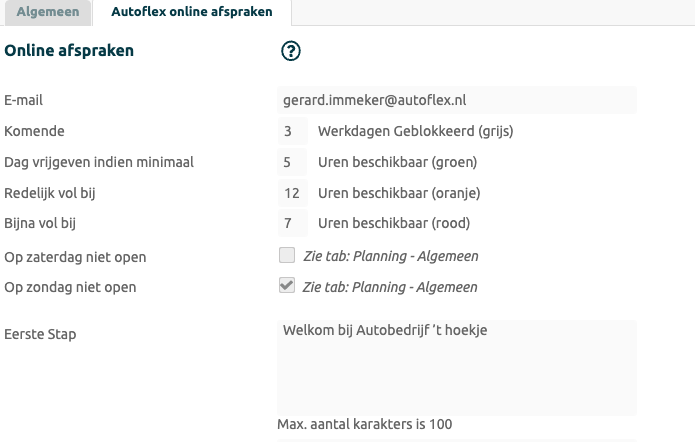This screenshot has width=695, height=442.
Task: Click the Eerste Stap label
Action: (40, 334)
